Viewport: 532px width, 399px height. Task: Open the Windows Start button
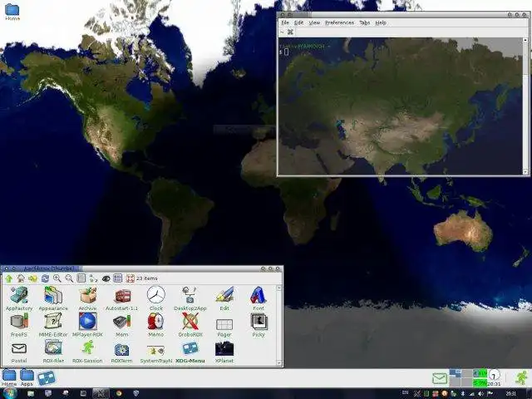pos(9,393)
